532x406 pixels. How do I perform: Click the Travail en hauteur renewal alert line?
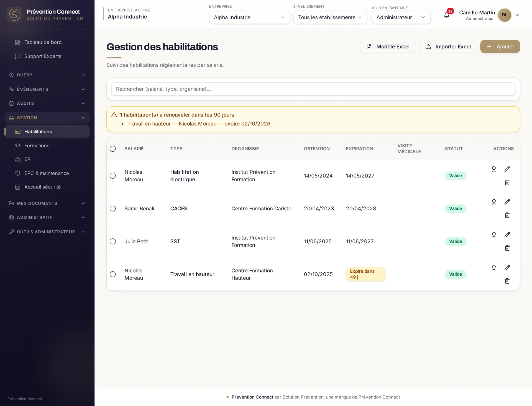coord(199,124)
